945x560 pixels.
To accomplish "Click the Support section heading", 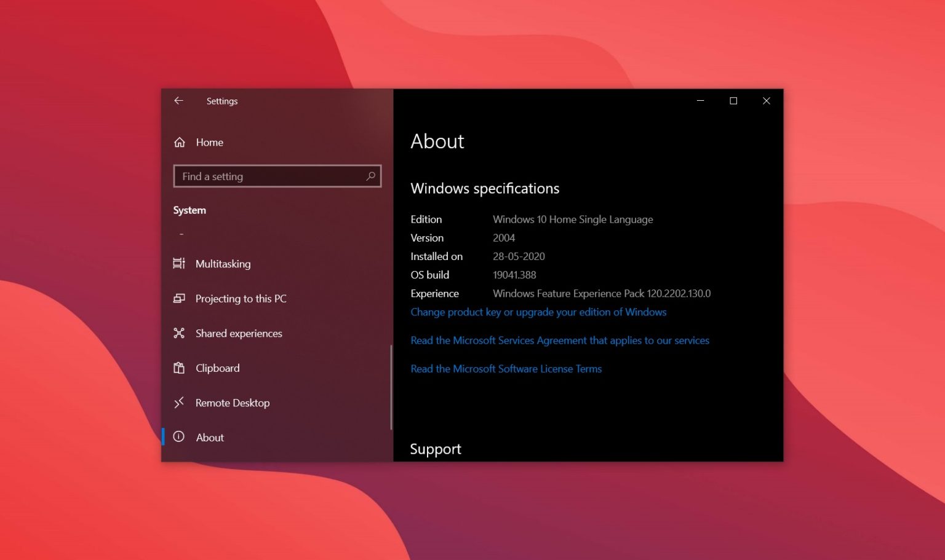I will tap(435, 449).
